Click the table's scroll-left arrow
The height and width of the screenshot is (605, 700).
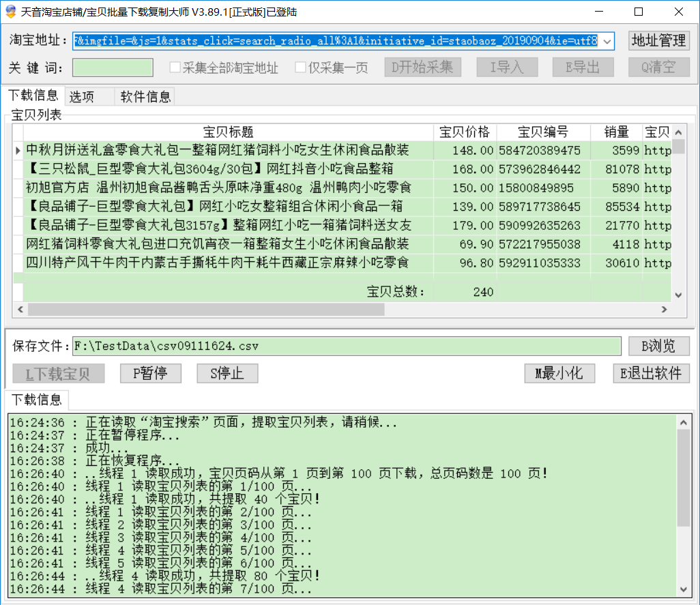pyautogui.click(x=20, y=310)
